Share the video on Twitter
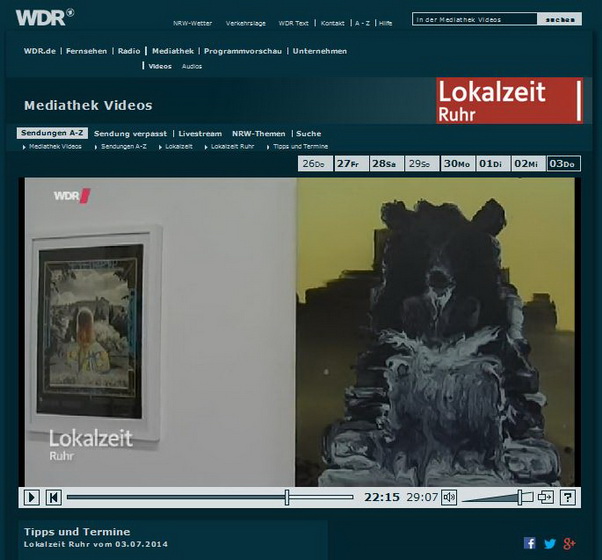The width and height of the screenshot is (602, 560). coord(550,543)
